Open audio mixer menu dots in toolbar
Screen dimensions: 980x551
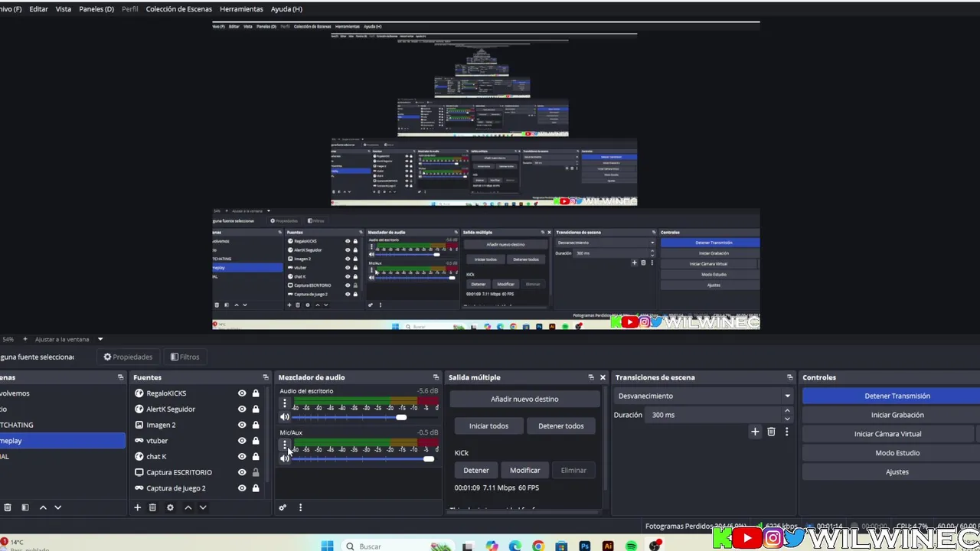(x=300, y=507)
